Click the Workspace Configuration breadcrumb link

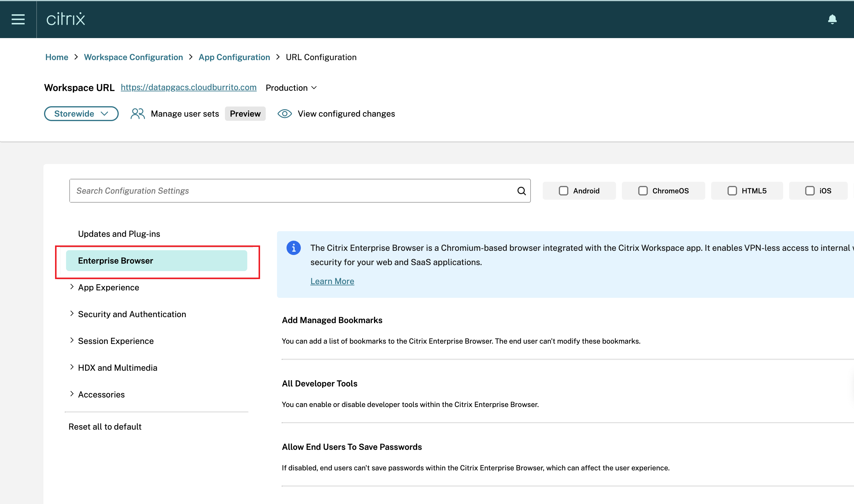coord(133,57)
